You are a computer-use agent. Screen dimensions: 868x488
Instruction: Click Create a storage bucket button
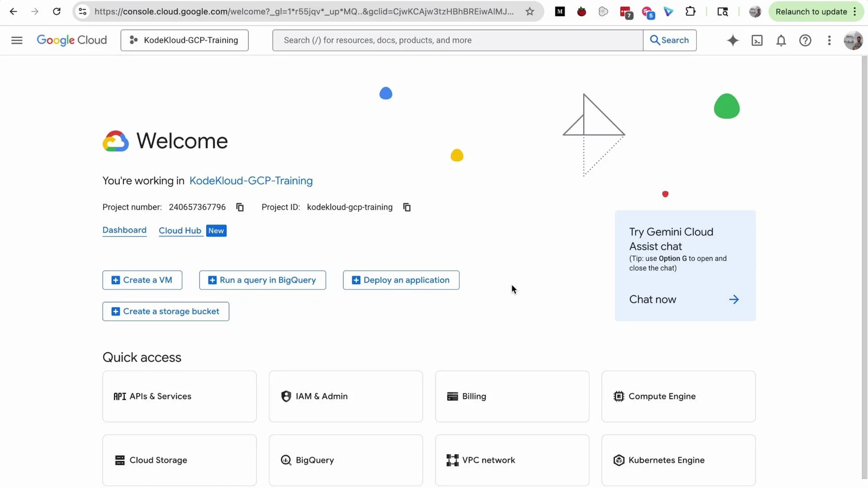coord(166,311)
